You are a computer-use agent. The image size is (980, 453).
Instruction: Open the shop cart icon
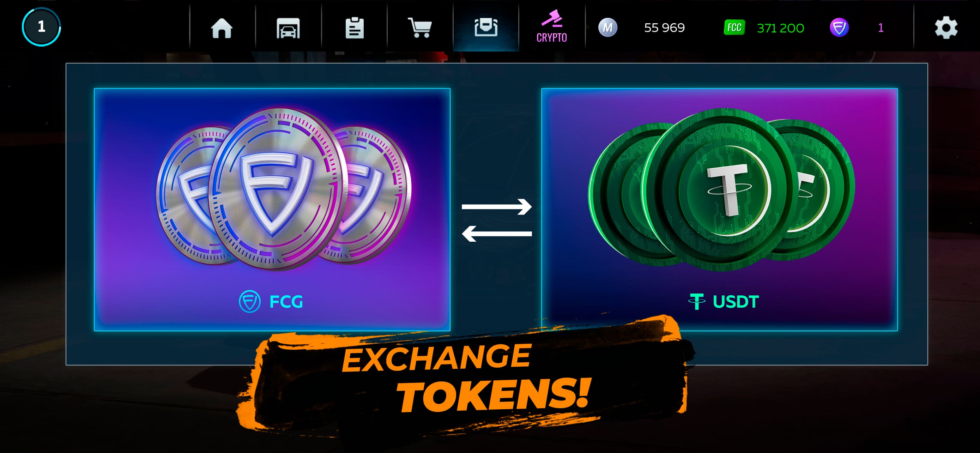coord(420,28)
